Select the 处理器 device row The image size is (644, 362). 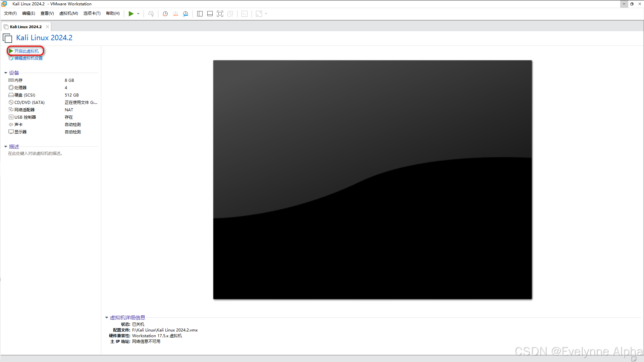click(53, 88)
